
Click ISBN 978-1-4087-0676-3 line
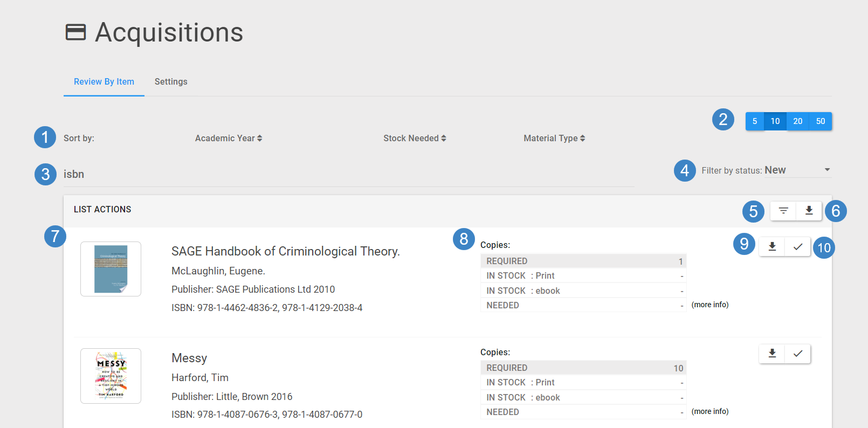click(267, 415)
